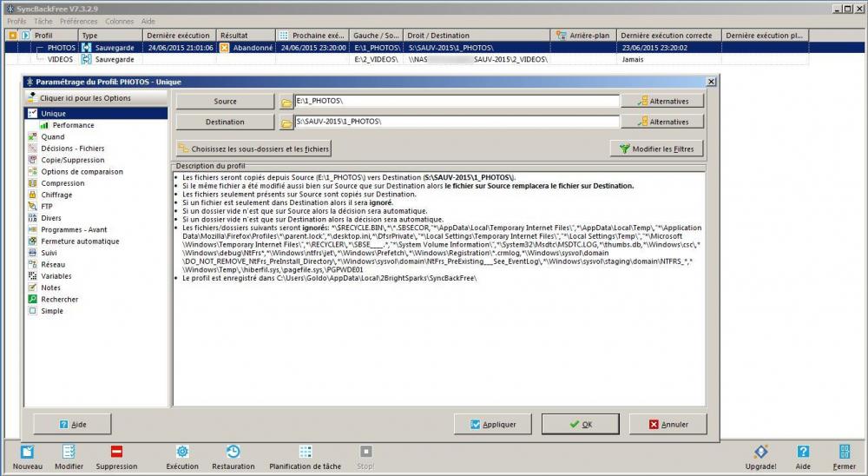
Task: Click the Destination button
Action: [225, 122]
